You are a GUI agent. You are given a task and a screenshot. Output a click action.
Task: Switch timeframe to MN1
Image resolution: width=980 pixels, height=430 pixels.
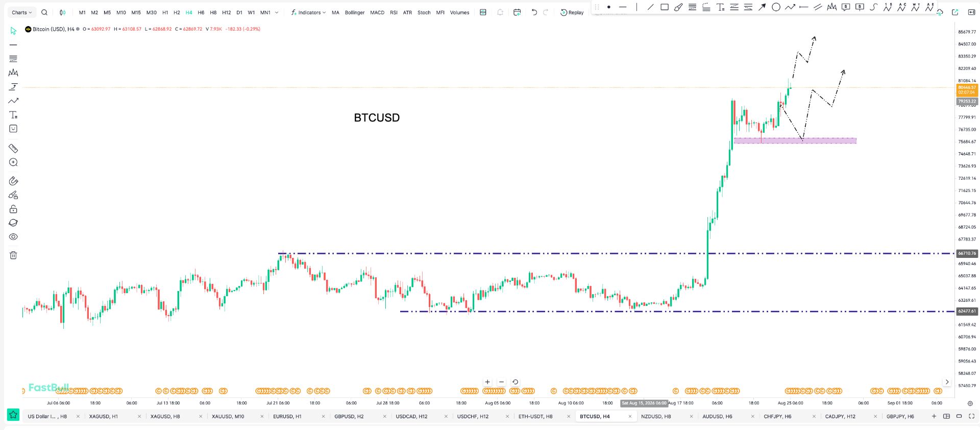pos(265,12)
